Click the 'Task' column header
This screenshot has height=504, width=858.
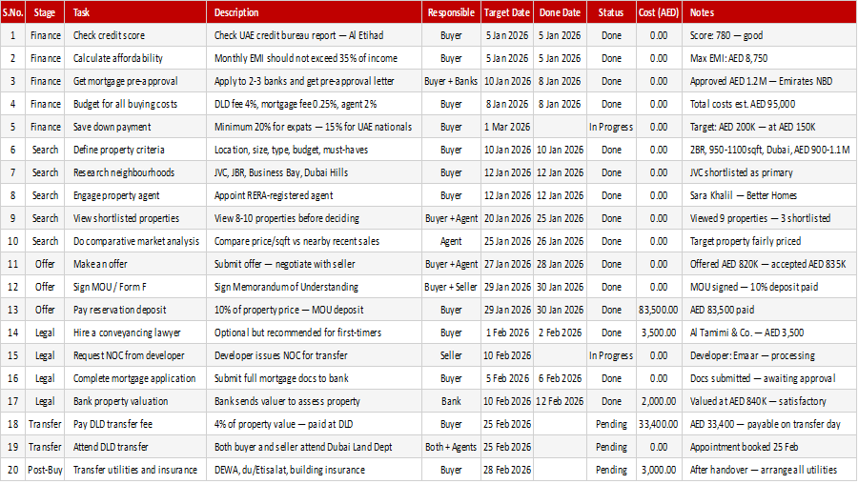[135, 12]
